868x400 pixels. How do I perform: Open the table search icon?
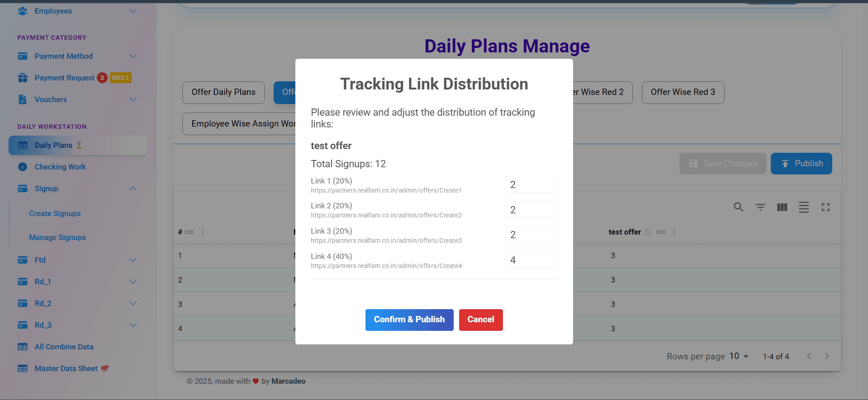739,207
